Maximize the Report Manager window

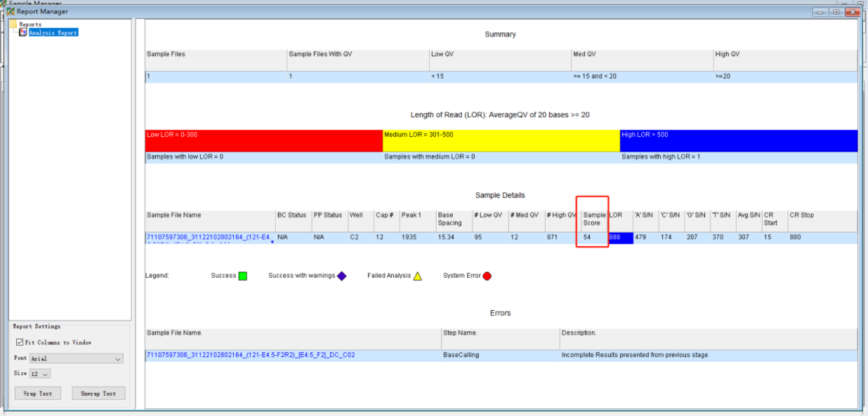click(x=836, y=12)
